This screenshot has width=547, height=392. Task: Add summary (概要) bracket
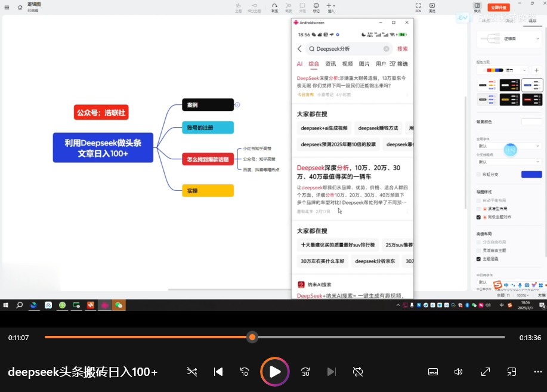(289, 7)
